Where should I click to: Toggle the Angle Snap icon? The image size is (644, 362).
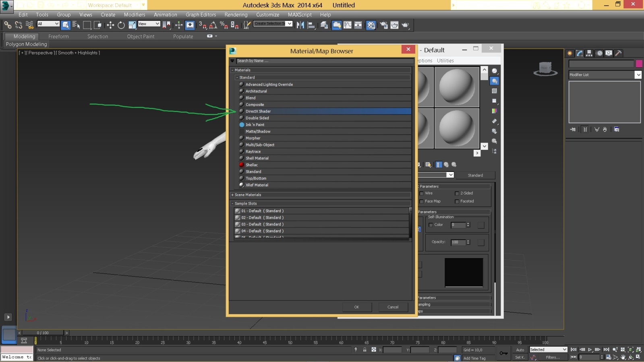(x=213, y=25)
